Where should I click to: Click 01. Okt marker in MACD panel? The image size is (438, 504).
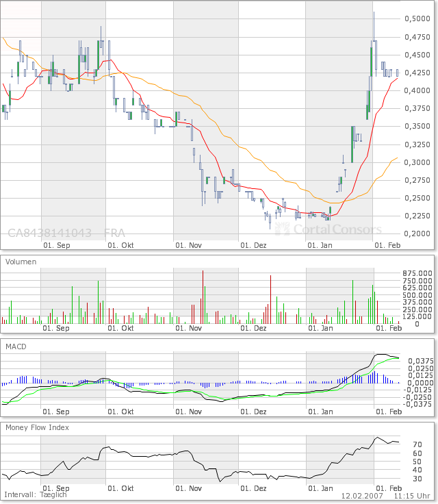click(123, 412)
